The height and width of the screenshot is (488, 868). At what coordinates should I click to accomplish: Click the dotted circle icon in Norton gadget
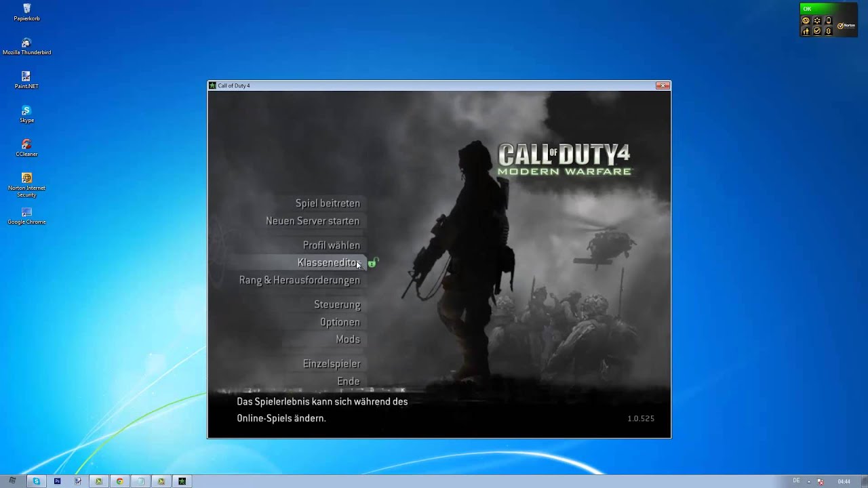(817, 20)
